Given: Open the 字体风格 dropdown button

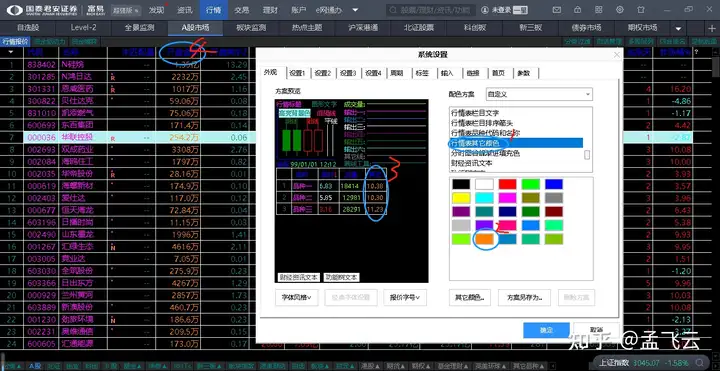Looking at the screenshot, I should coord(296,297).
